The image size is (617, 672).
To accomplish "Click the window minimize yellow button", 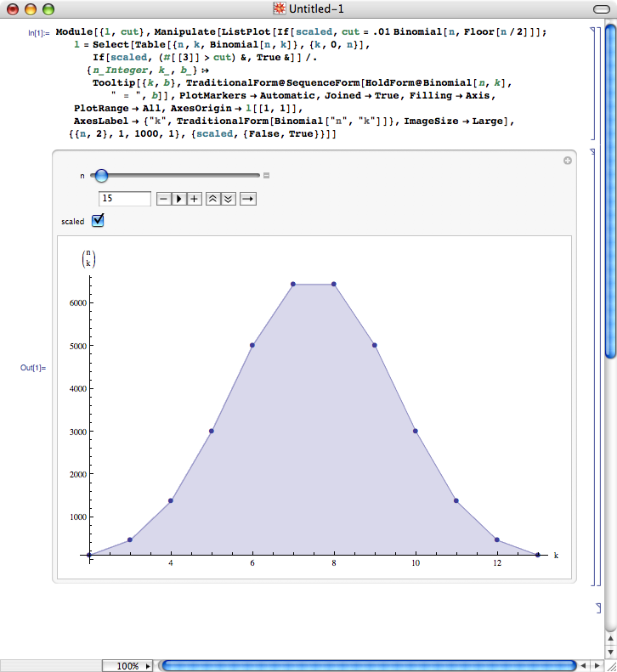I will tap(30, 9).
